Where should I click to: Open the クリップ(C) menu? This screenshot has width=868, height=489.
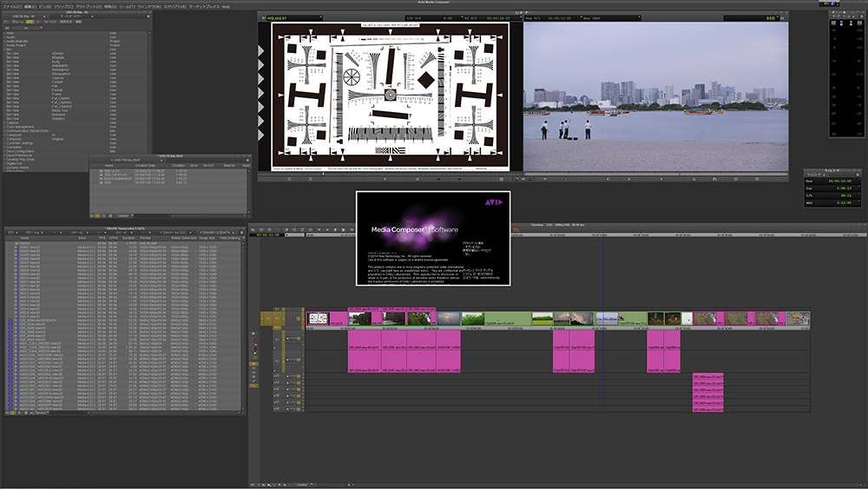63,7
